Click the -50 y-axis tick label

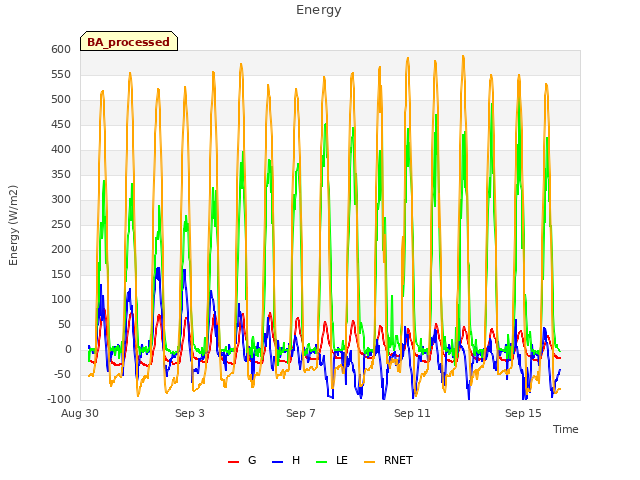tap(62, 375)
